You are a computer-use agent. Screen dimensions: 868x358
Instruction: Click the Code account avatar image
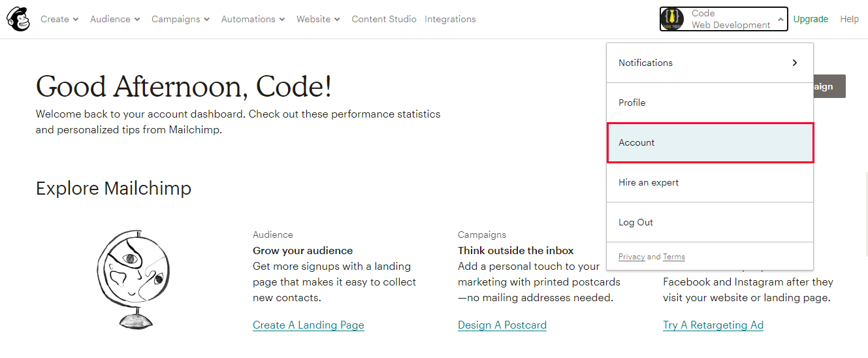(x=673, y=19)
